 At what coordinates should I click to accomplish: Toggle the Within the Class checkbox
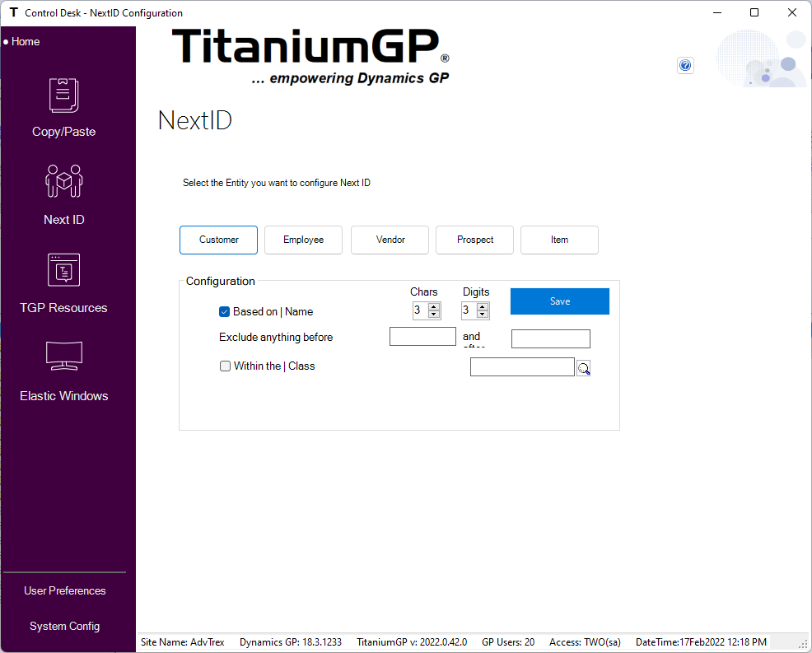pyautogui.click(x=225, y=366)
